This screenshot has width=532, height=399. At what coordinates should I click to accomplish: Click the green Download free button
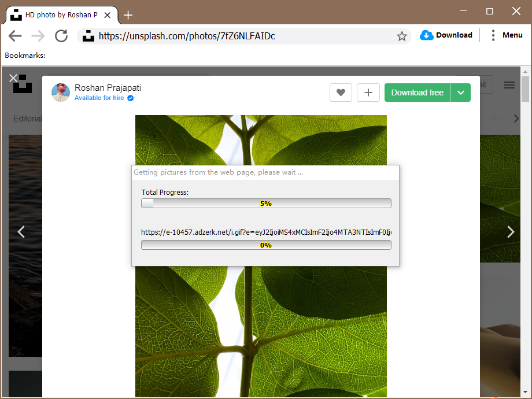coord(418,93)
